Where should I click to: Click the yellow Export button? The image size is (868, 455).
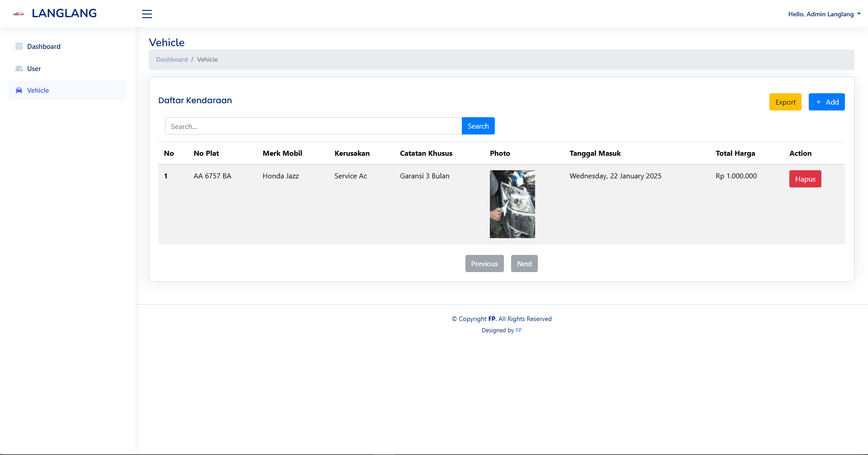785,102
